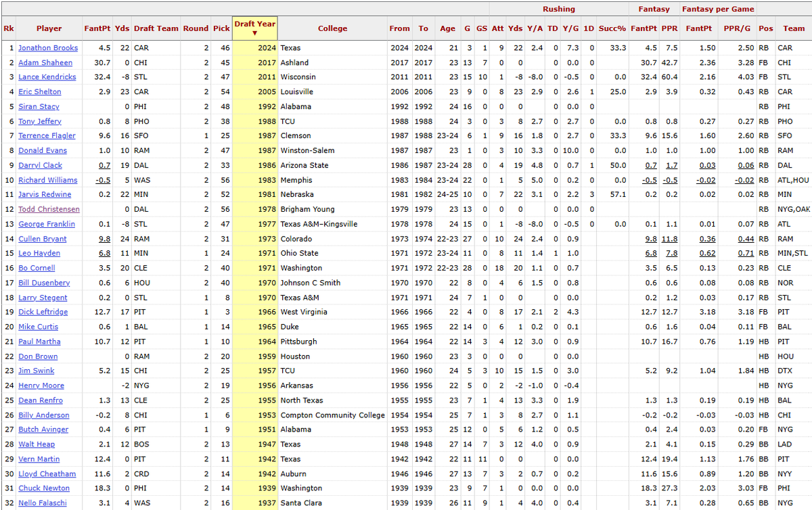Open Lloyd Cheatham player link

(x=47, y=475)
